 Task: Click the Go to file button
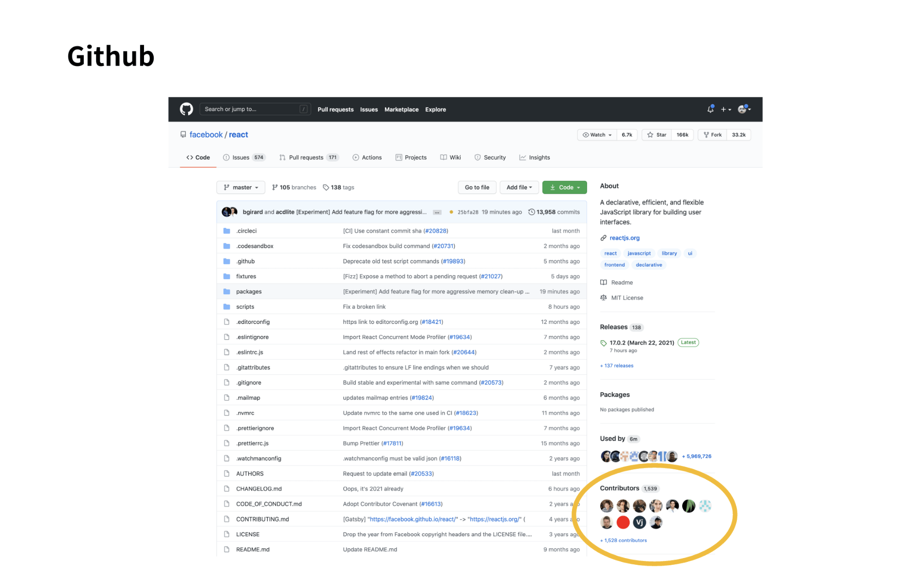[477, 188]
